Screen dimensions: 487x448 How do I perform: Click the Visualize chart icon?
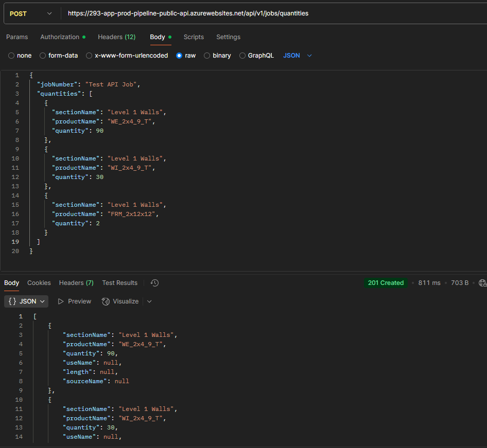pos(106,301)
